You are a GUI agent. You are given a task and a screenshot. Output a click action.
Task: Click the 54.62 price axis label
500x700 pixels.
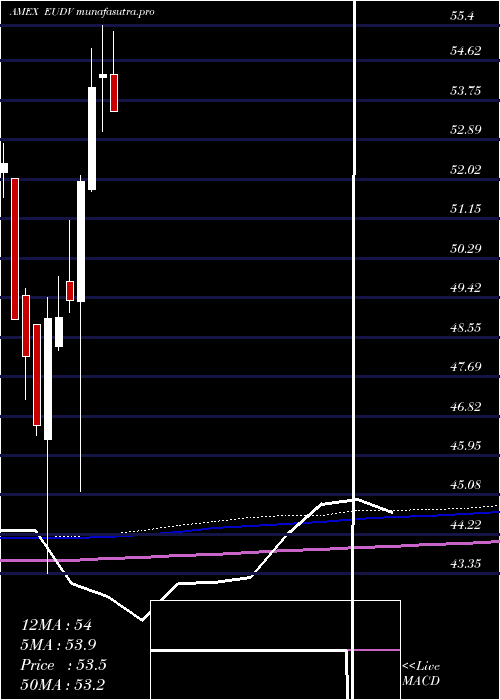pos(466,50)
